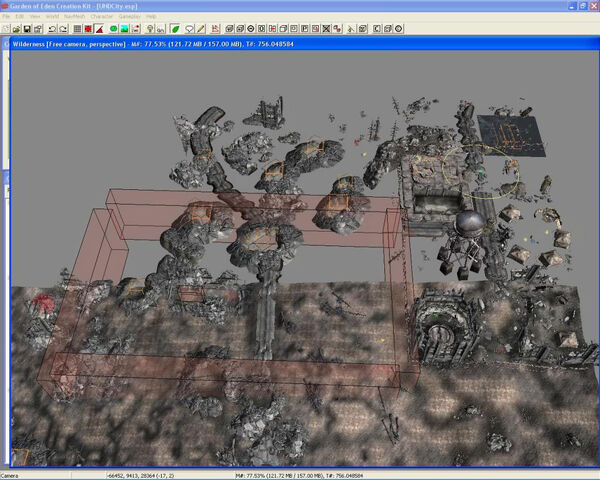
Task: Open the Help menu
Action: click(151, 16)
